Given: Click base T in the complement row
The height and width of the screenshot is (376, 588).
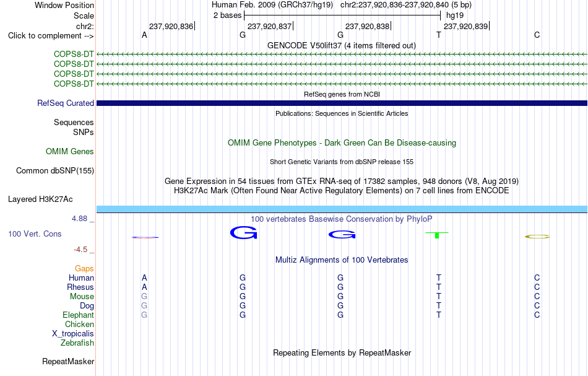Looking at the screenshot, I should tap(439, 35).
